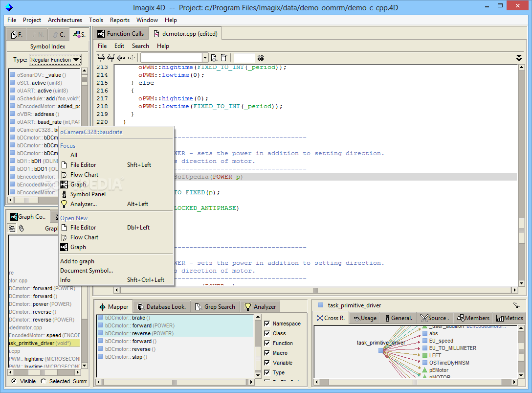Image resolution: width=532 pixels, height=393 pixels.
Task: Click the document search icon beside the combo box
Action: click(214, 57)
